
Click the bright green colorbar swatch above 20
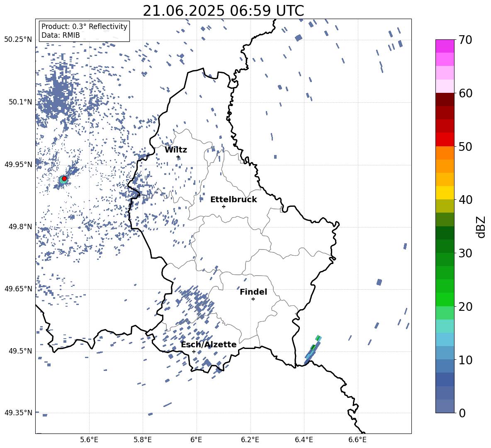pos(445,299)
